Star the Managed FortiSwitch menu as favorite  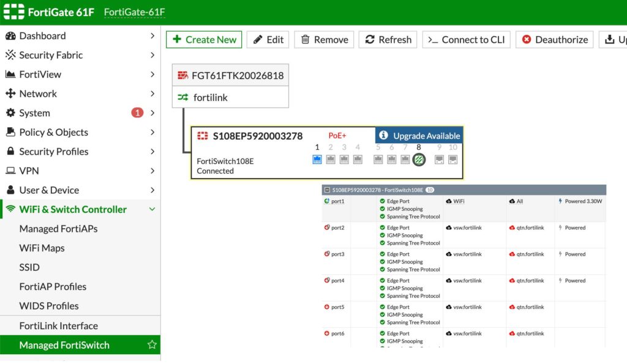pos(152,345)
